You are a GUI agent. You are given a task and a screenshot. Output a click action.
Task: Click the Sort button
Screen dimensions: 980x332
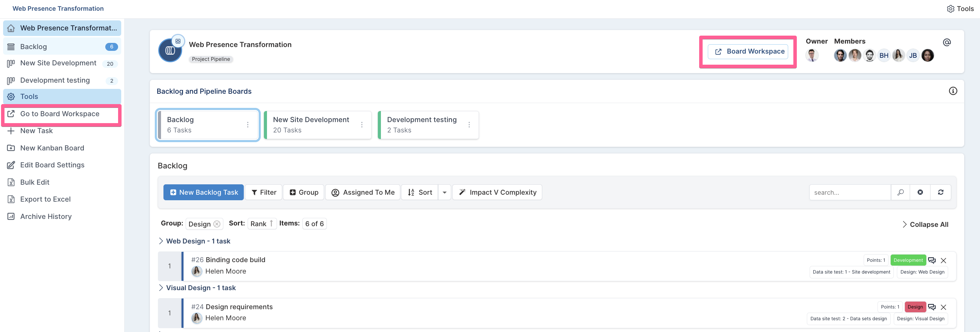[x=420, y=192]
